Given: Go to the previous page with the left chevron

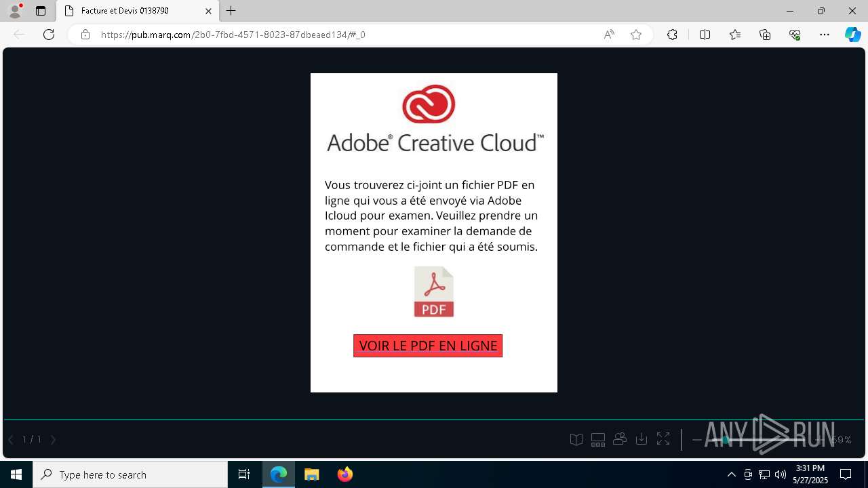Looking at the screenshot, I should tap(11, 440).
